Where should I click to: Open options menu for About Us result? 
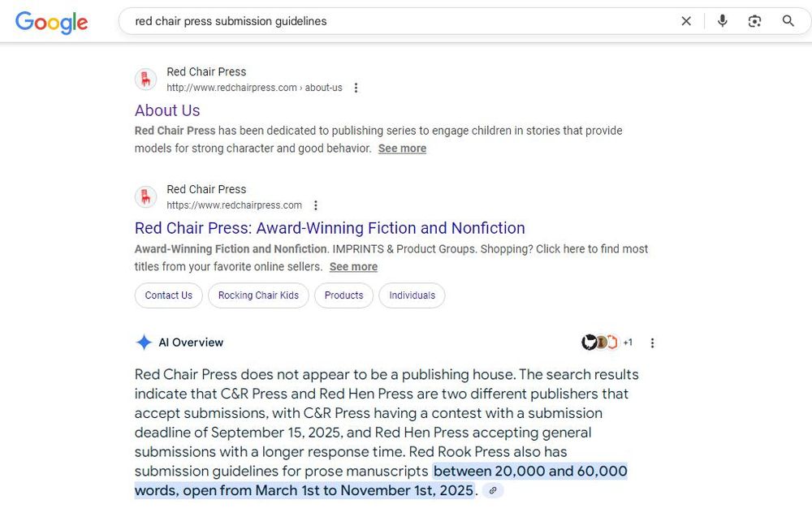356,88
